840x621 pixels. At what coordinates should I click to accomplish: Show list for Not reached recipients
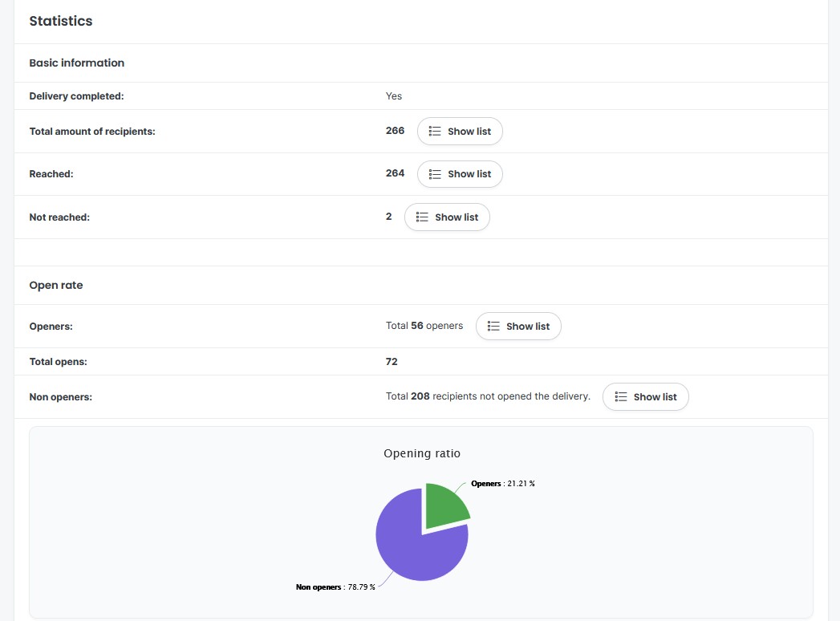447,217
